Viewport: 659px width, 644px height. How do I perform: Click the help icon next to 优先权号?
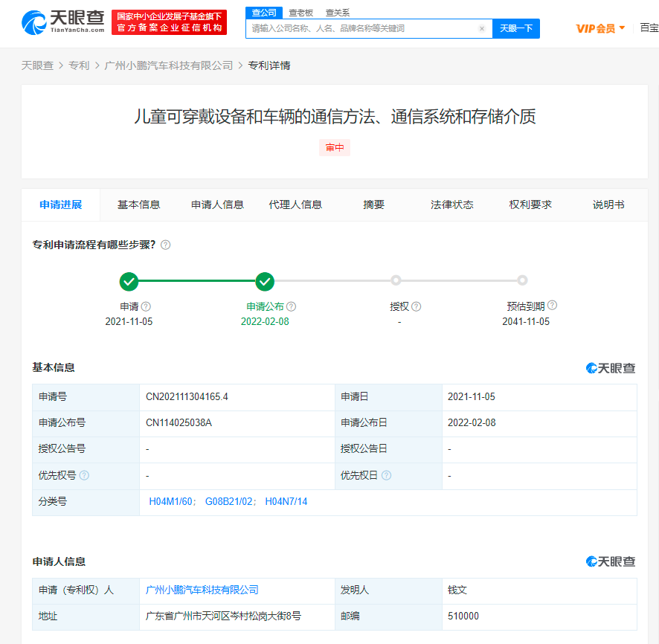tap(84, 476)
